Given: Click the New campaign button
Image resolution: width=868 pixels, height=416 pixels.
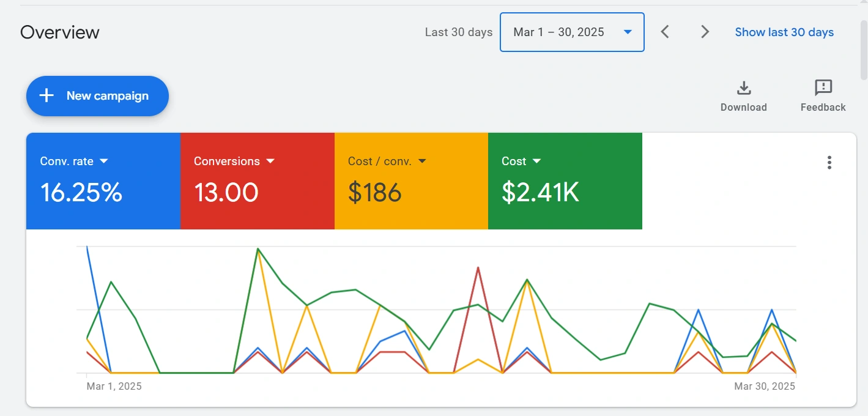Looking at the screenshot, I should point(97,96).
